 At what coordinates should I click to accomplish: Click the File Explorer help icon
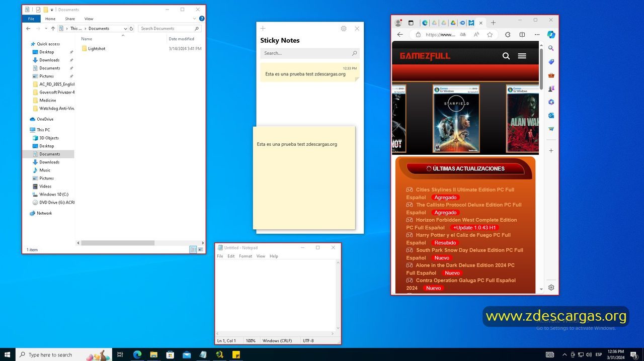(x=202, y=19)
